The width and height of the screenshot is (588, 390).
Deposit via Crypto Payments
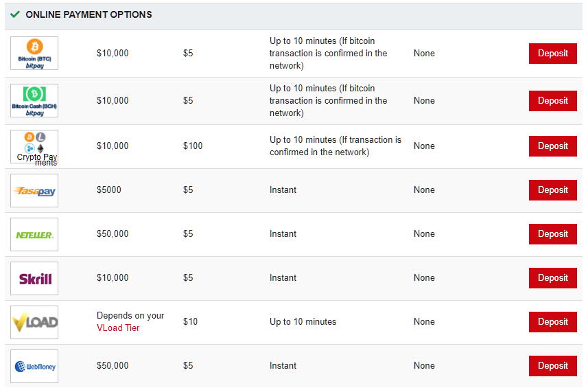pyautogui.click(x=553, y=146)
